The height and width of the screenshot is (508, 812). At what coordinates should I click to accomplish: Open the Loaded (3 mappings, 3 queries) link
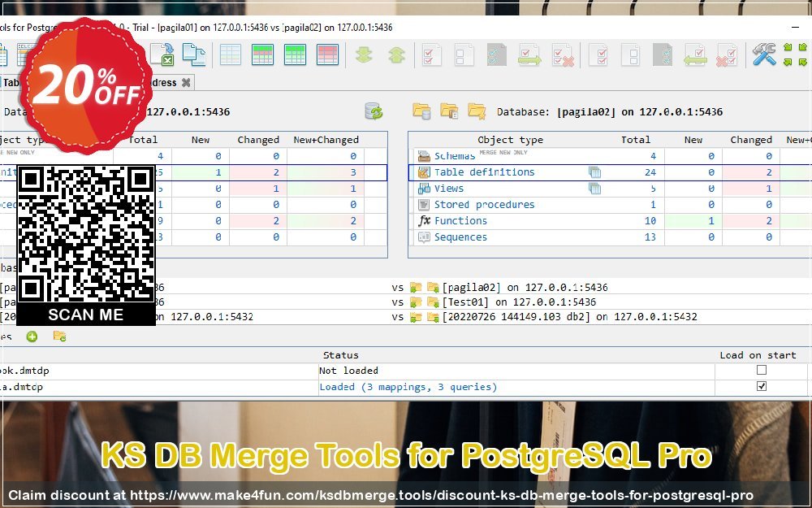tap(408, 387)
